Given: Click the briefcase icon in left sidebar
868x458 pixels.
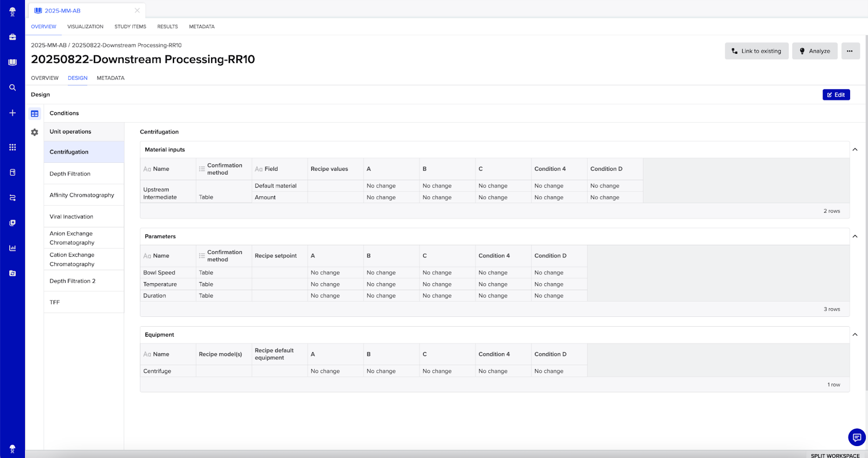Looking at the screenshot, I should pos(12,37).
